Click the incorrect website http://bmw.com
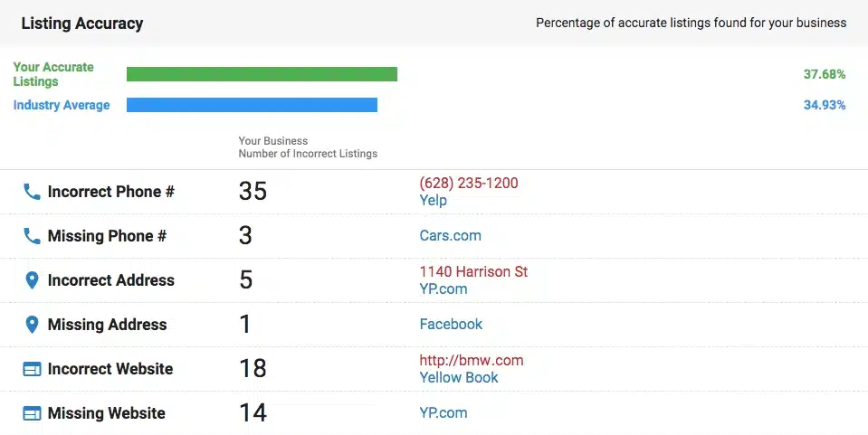Image resolution: width=868 pixels, height=435 pixels. [471, 360]
